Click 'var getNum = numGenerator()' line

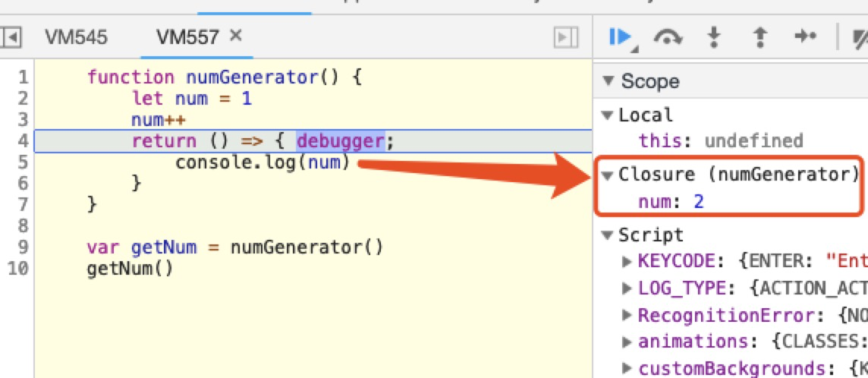234,247
